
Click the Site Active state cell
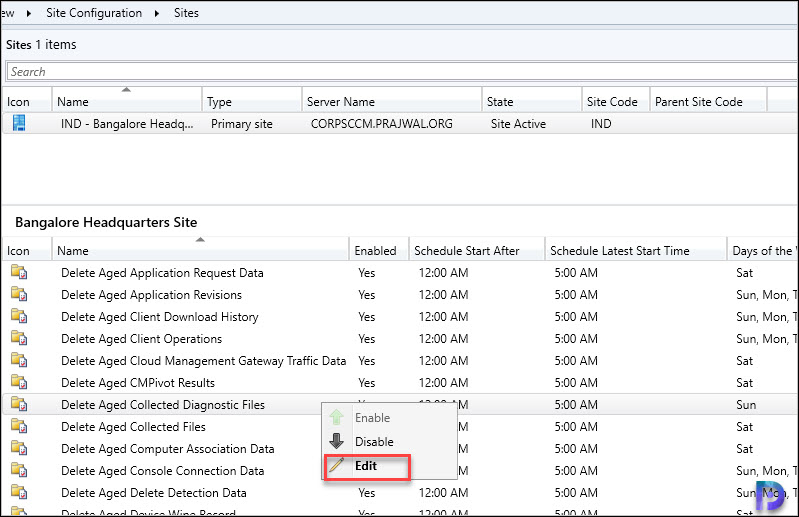pos(518,124)
